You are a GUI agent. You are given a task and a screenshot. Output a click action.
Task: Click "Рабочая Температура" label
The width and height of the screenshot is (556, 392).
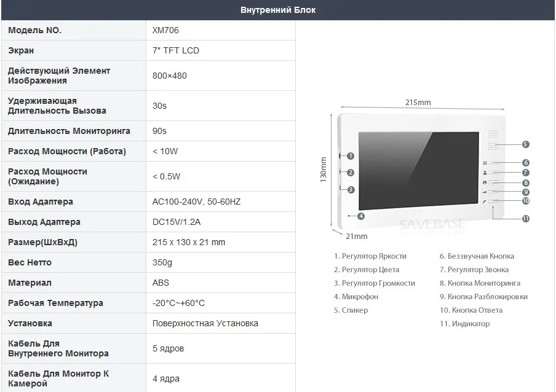tap(56, 303)
